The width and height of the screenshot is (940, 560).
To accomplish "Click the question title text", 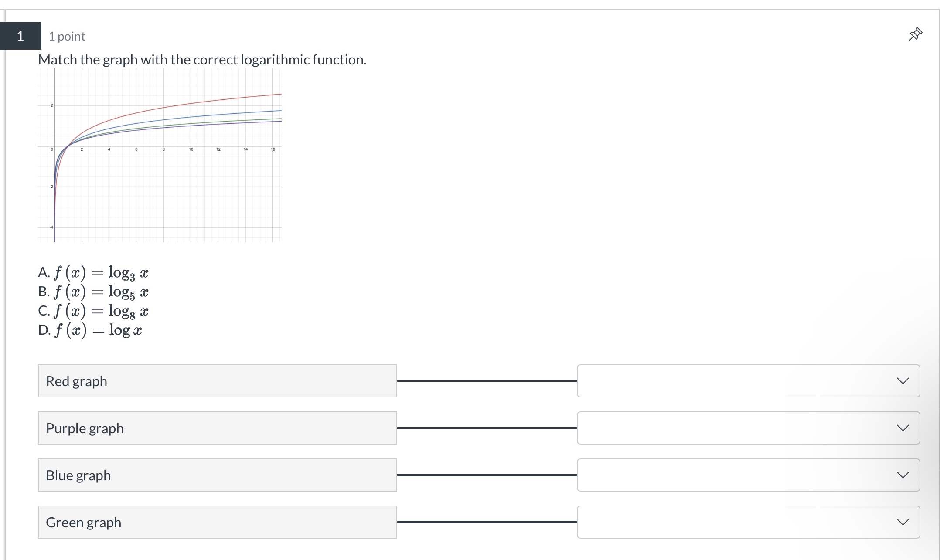I will click(x=202, y=60).
